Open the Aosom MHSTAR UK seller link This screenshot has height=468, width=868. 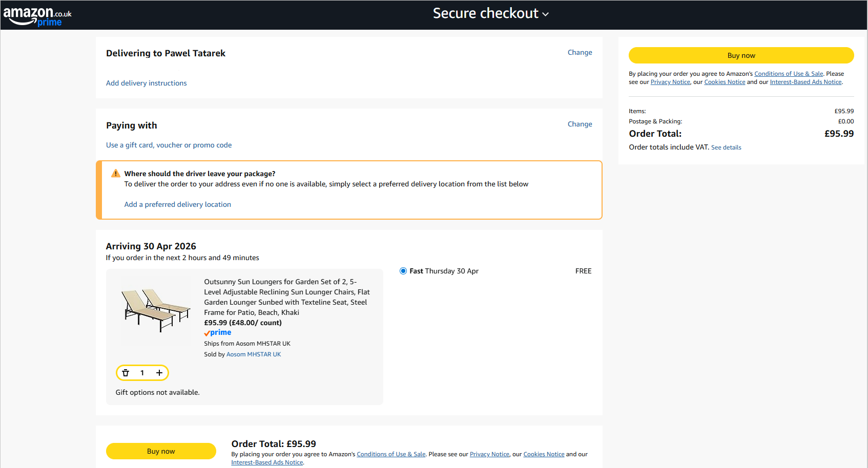(x=254, y=354)
